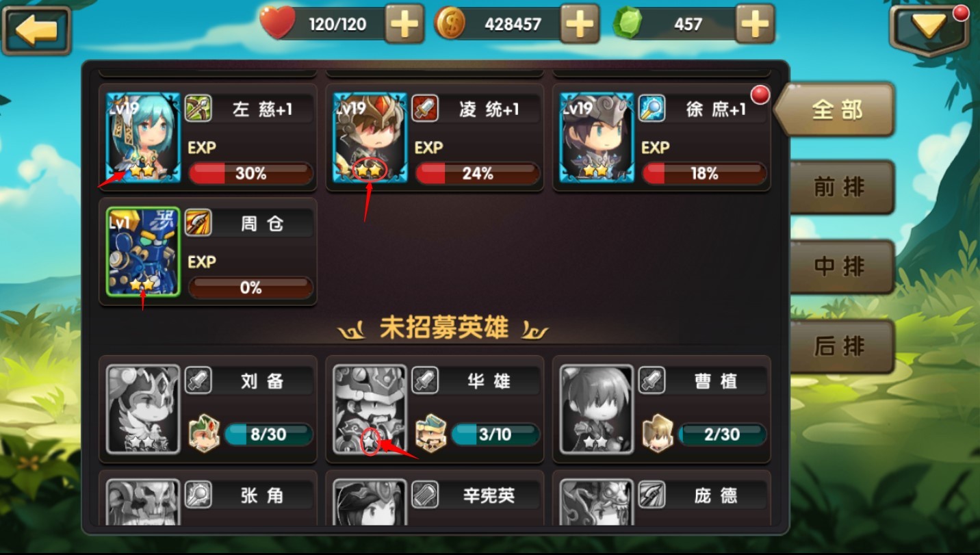The height and width of the screenshot is (555, 980).
Task: Click the 曹植 soul shard icon
Action: (658, 433)
